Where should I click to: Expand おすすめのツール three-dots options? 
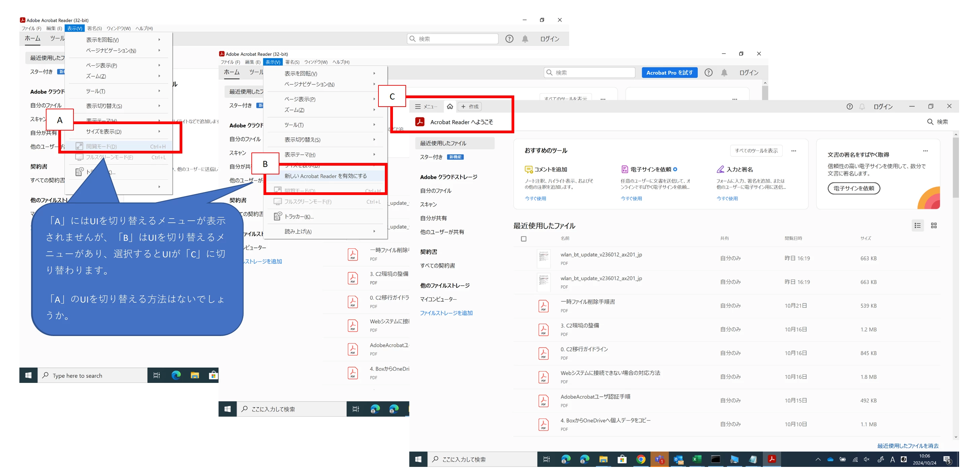tap(793, 151)
